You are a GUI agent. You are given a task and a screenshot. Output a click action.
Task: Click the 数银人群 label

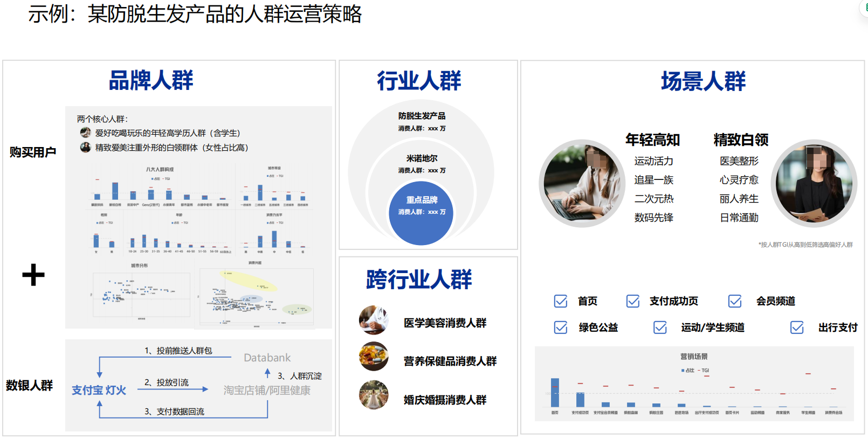point(30,386)
